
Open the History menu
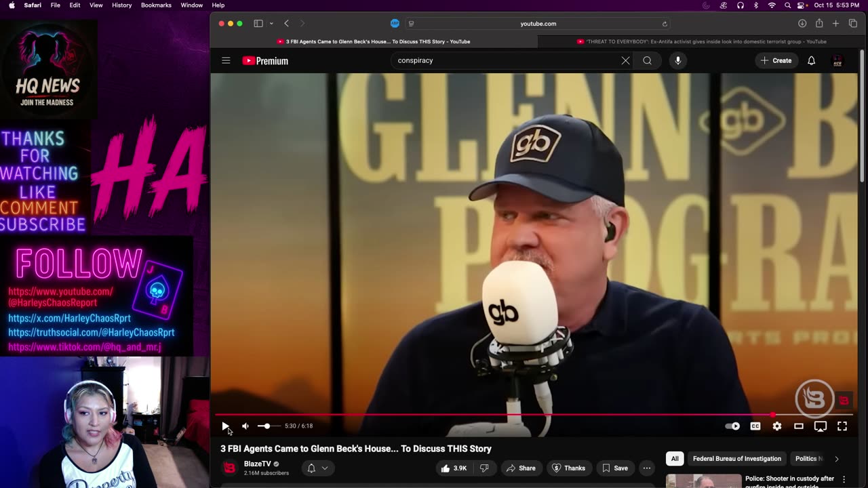coord(121,5)
